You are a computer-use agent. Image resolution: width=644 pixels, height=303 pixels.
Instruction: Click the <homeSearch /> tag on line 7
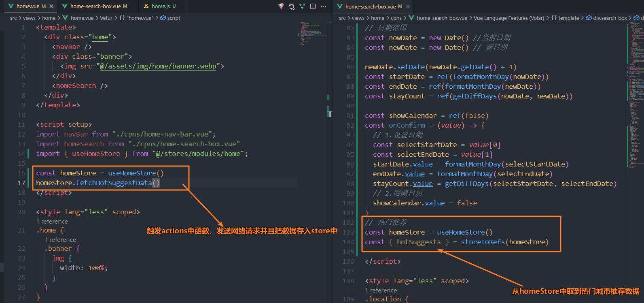click(80, 85)
